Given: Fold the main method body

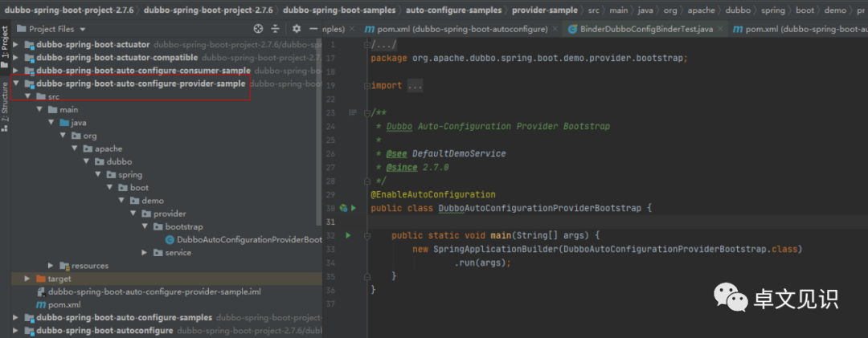Looking at the screenshot, I should click(x=367, y=235).
